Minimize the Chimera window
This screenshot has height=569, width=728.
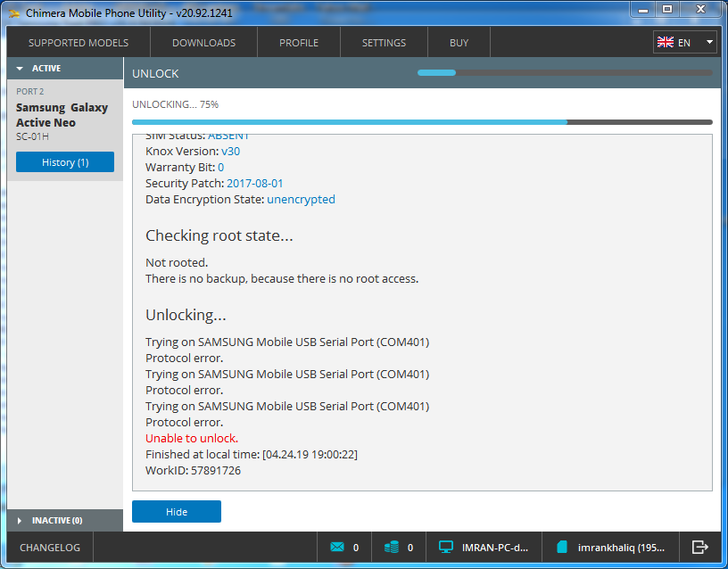643,10
